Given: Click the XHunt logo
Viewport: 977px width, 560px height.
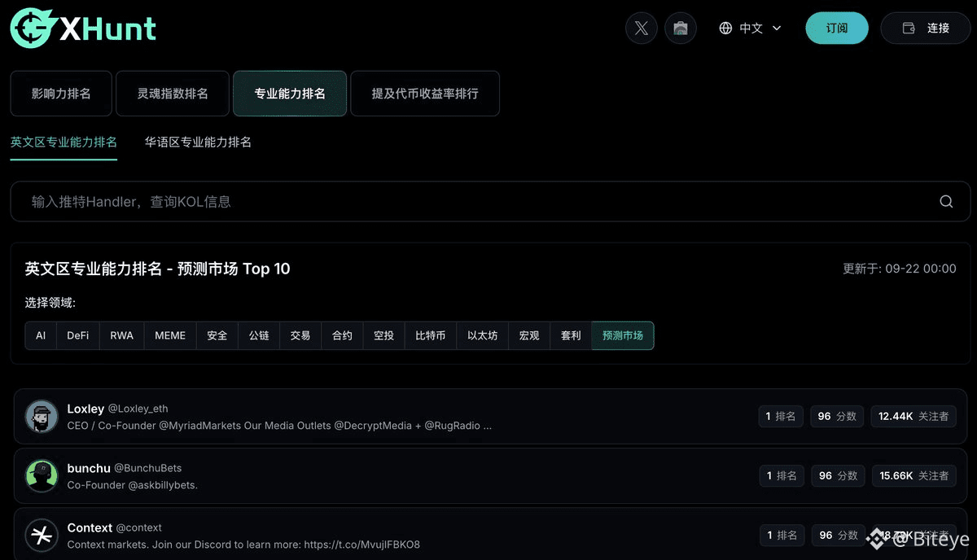Looking at the screenshot, I should point(83,28).
